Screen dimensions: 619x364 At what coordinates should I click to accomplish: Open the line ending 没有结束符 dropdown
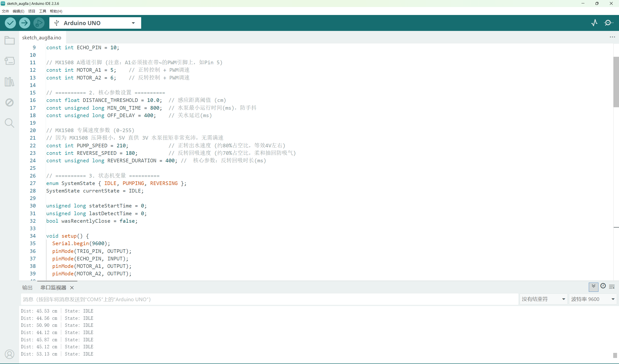pyautogui.click(x=543, y=299)
